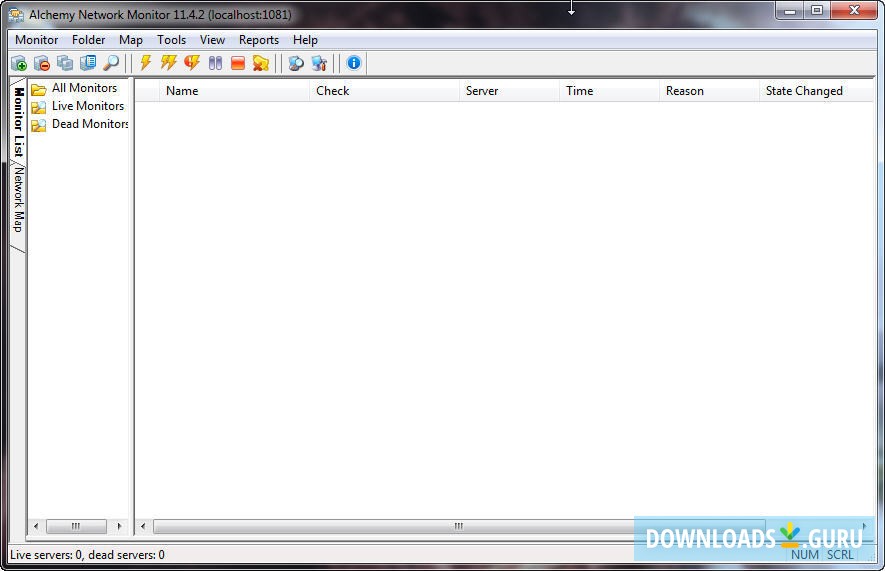Close the Alchemy Network Monitor window
The height and width of the screenshot is (571, 885).
(854, 10)
